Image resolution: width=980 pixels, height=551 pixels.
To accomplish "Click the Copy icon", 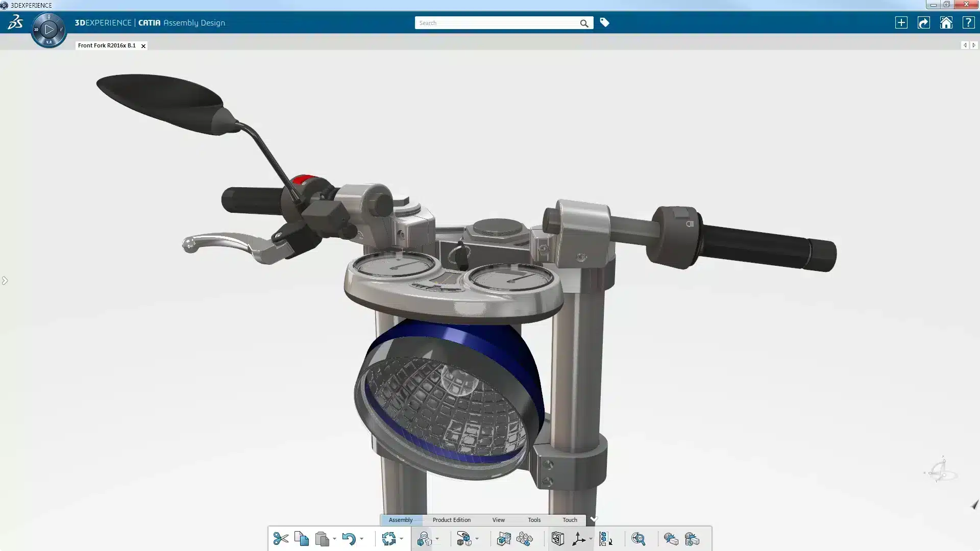I will coord(302,539).
